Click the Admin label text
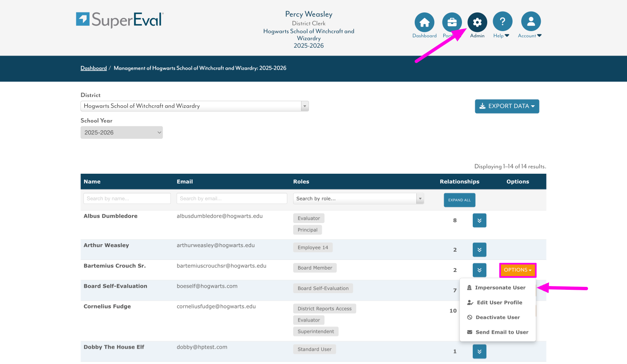 click(x=477, y=36)
